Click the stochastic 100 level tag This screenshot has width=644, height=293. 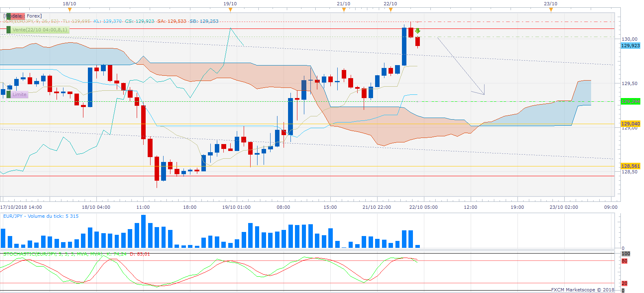626,254
